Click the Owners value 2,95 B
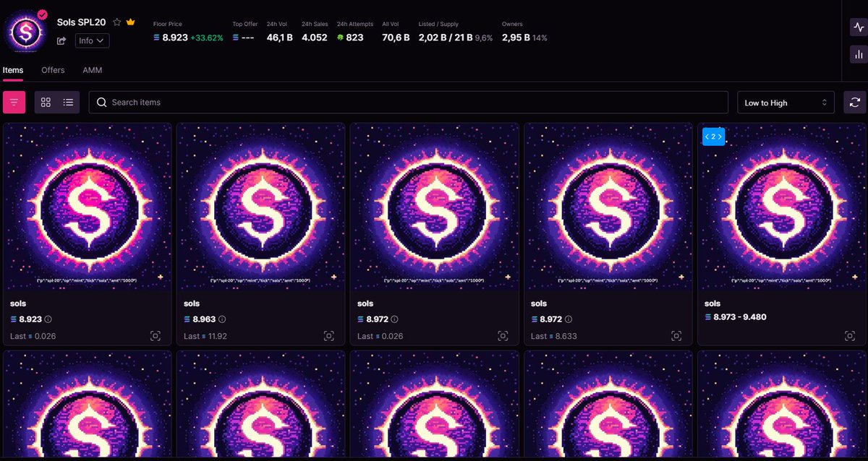The width and height of the screenshot is (868, 461). (516, 38)
